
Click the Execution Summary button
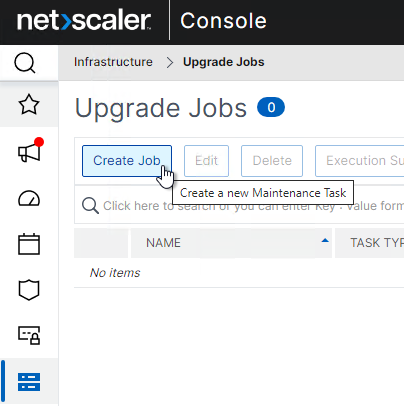point(360,161)
